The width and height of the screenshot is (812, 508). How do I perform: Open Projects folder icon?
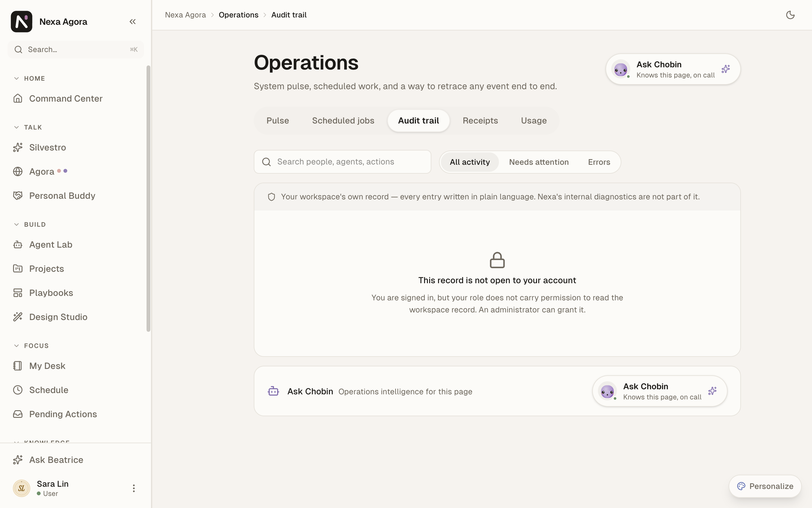(18, 269)
